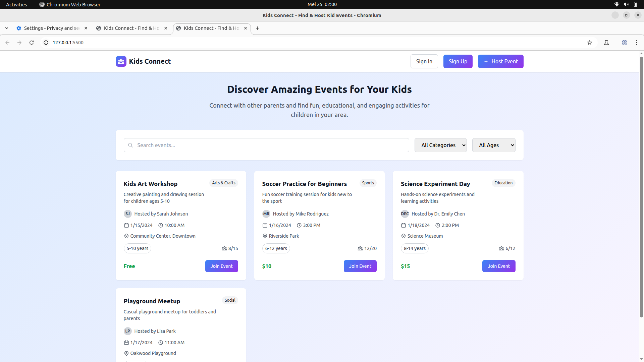
Task: Click the search magnifier icon in search bar
Action: point(131,145)
